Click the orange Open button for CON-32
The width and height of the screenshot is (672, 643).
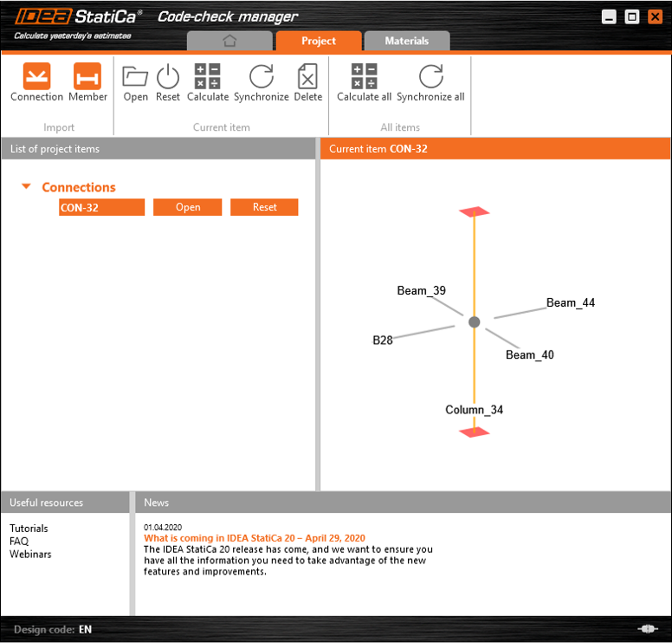tap(188, 207)
